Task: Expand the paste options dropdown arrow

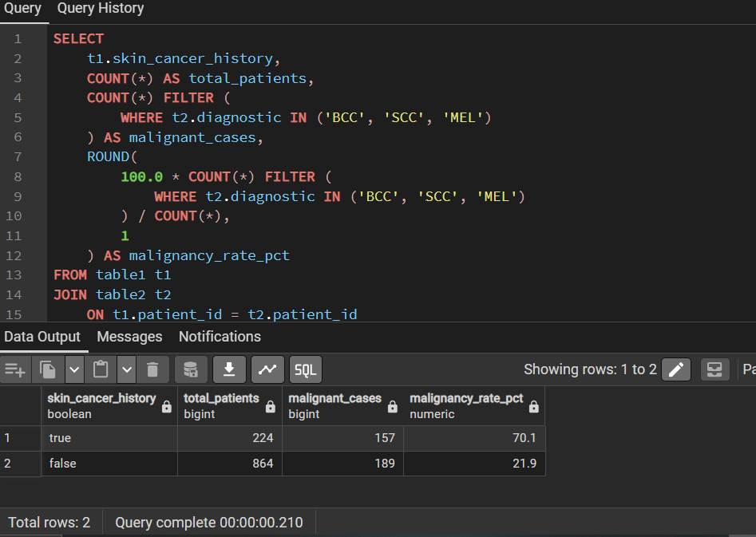Action: 127,369
